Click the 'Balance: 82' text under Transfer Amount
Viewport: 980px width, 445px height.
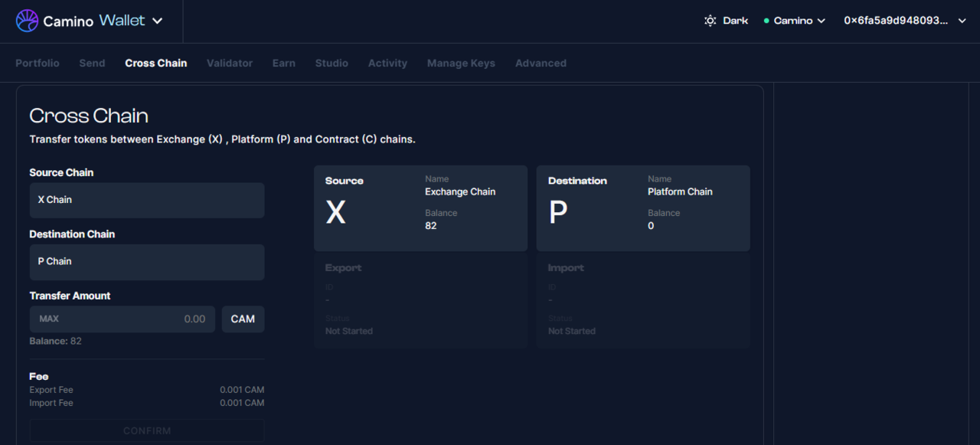coord(55,341)
